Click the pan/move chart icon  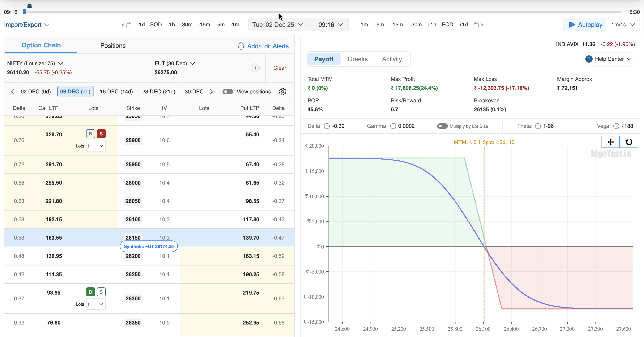[610, 142]
